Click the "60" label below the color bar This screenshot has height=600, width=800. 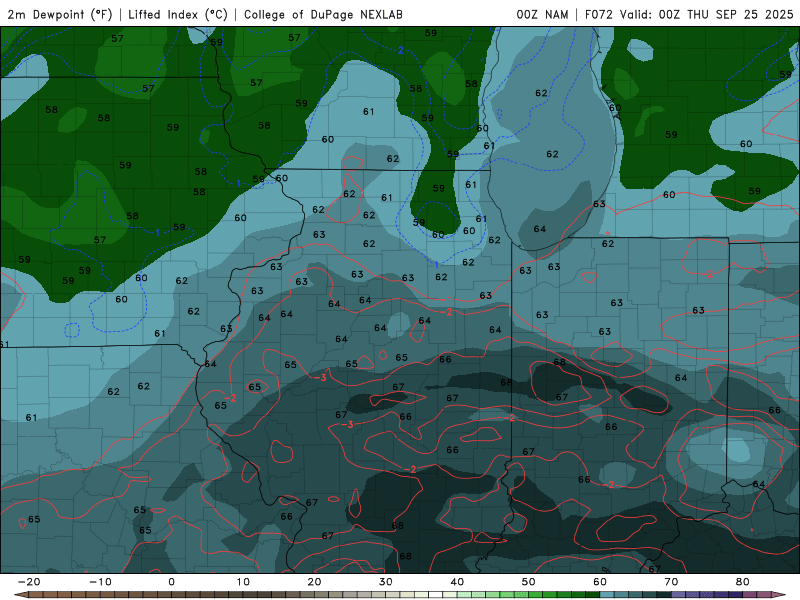600,582
